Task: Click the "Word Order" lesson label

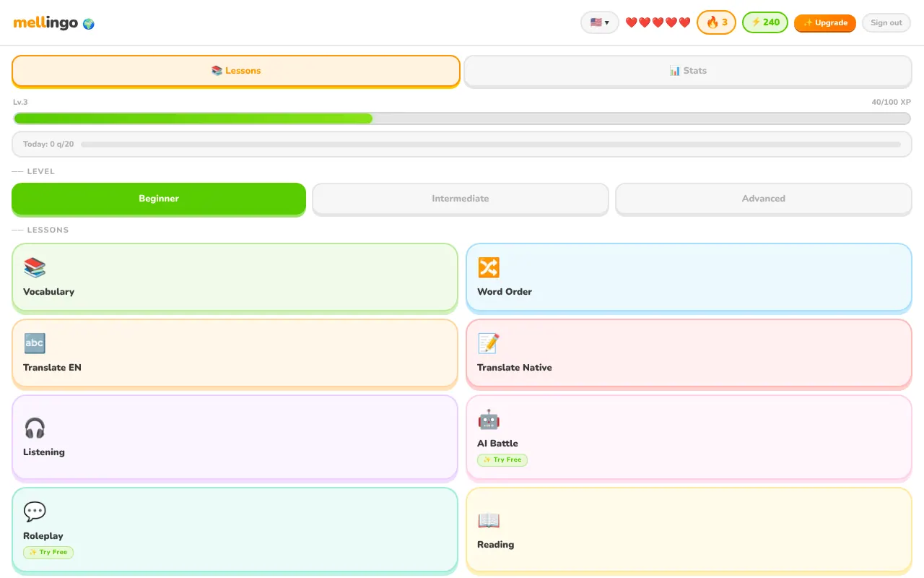Action: click(505, 292)
